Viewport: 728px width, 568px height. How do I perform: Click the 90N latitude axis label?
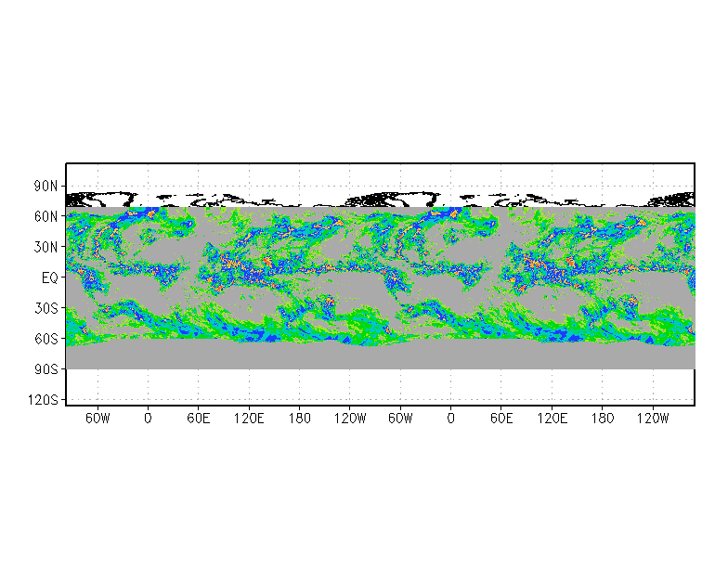(x=45, y=186)
